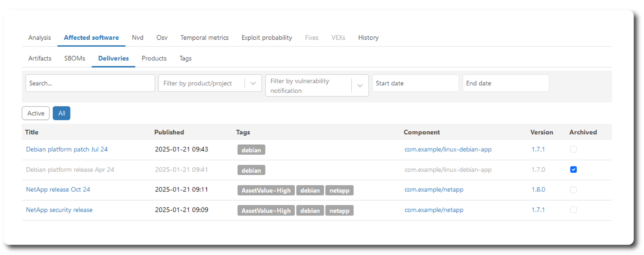Switch to the Exploit probability tab
The width and height of the screenshot is (644, 255).
point(267,37)
